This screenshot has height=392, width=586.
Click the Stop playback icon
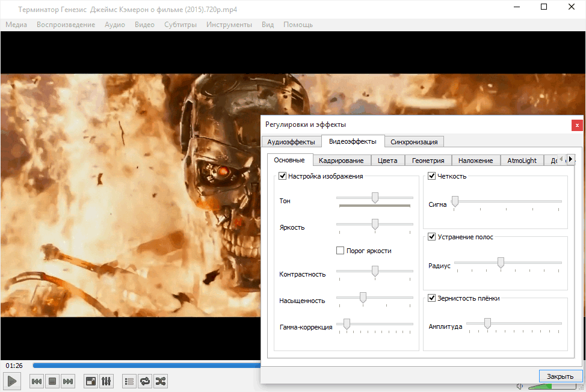pyautogui.click(x=52, y=381)
